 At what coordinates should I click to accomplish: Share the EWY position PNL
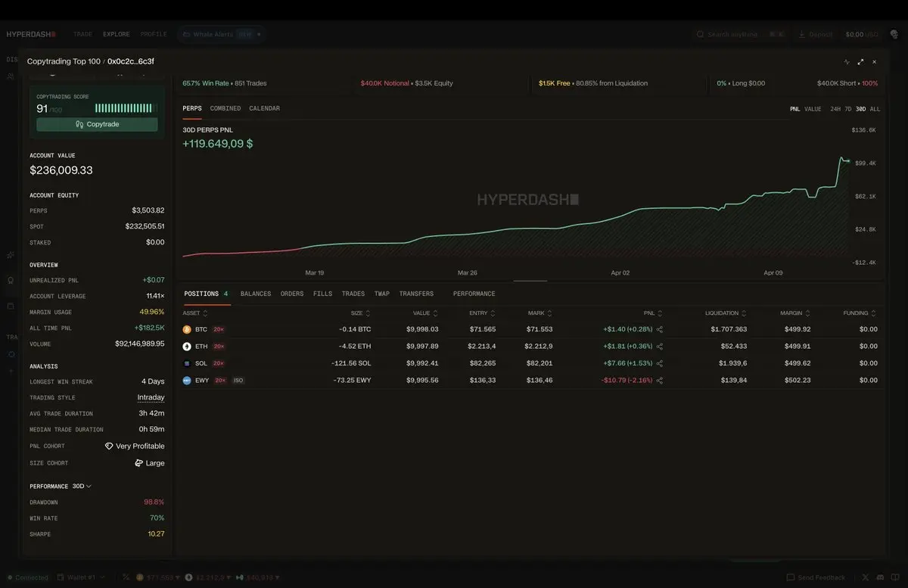660,381
